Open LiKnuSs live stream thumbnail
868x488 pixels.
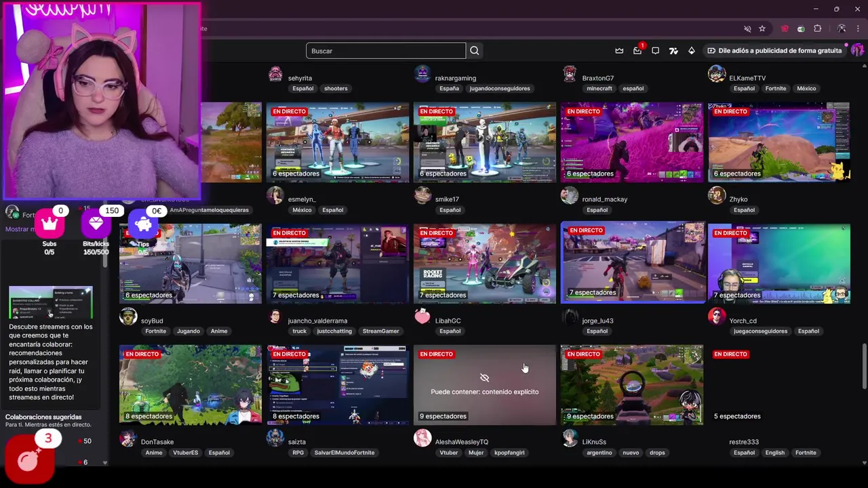tap(632, 385)
